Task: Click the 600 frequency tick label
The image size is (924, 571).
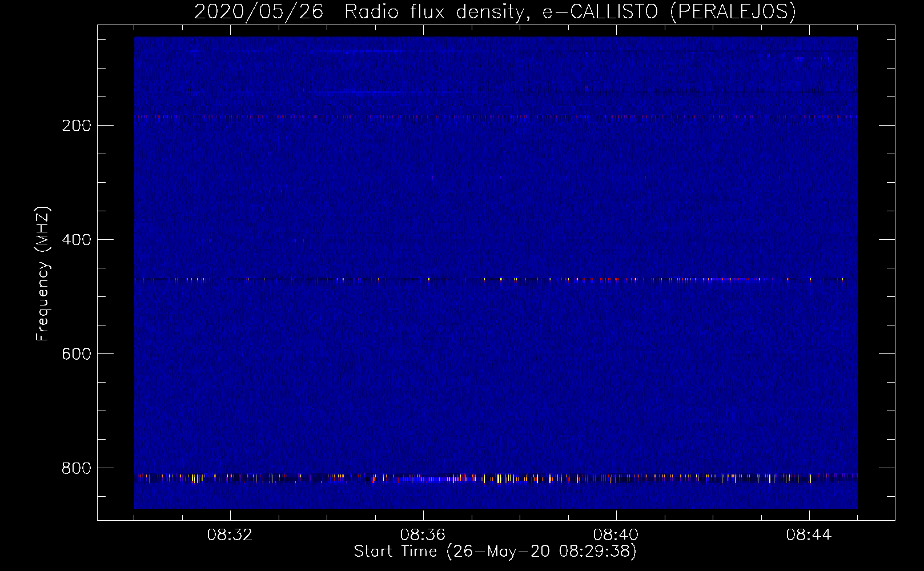Action: (77, 354)
